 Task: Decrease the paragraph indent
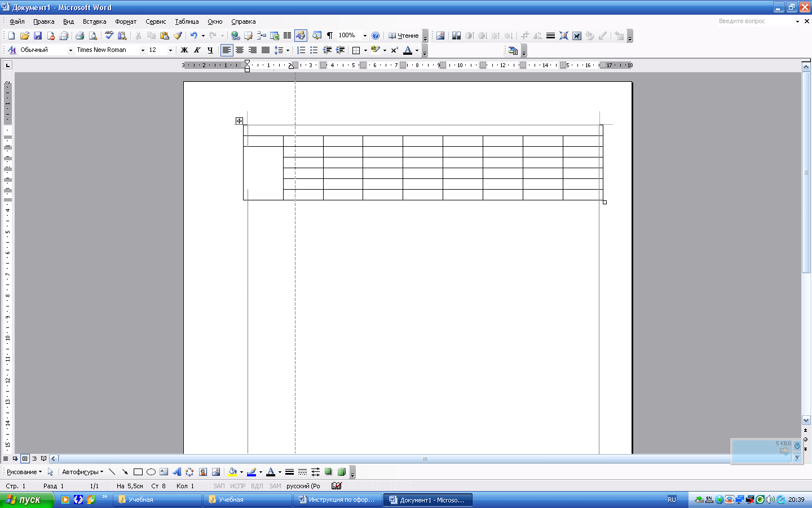(x=327, y=50)
